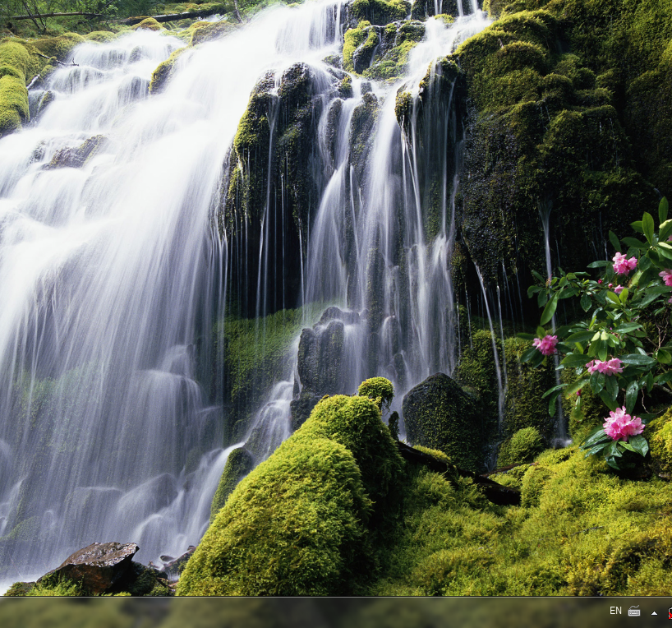Viewport: 672px width, 628px height.
Task: Click the topmost pink flower on wallpaper
Action: [624, 264]
